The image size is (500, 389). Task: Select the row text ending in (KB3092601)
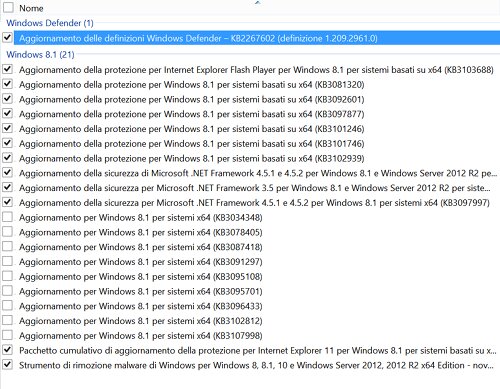[192, 99]
